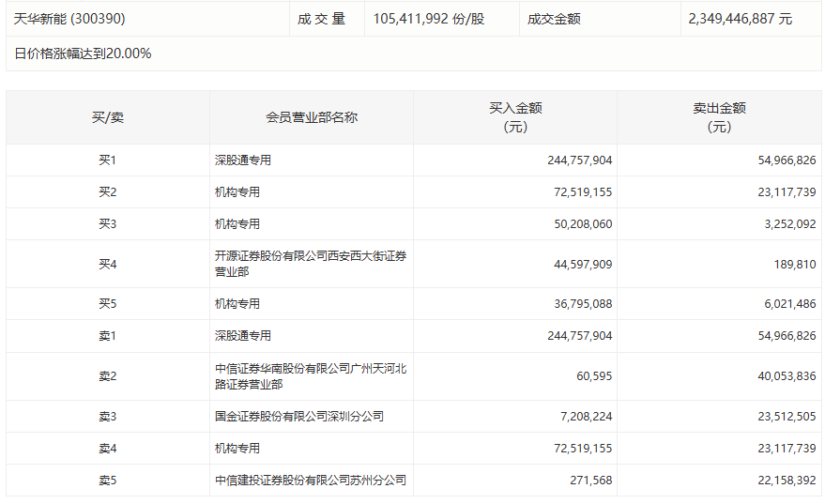Click 深股通专用 in the 买1 row
Viewport: 825px width, 504px height.
pyautogui.click(x=242, y=160)
